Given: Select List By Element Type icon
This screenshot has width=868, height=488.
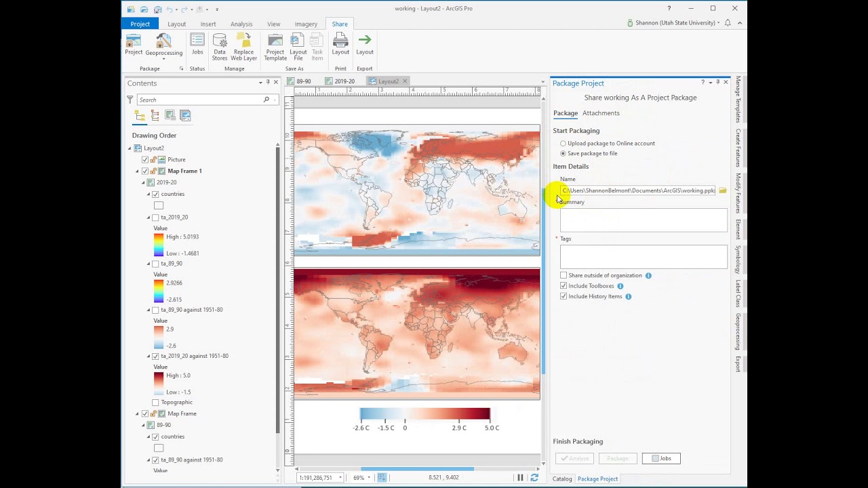Looking at the screenshot, I should point(155,116).
